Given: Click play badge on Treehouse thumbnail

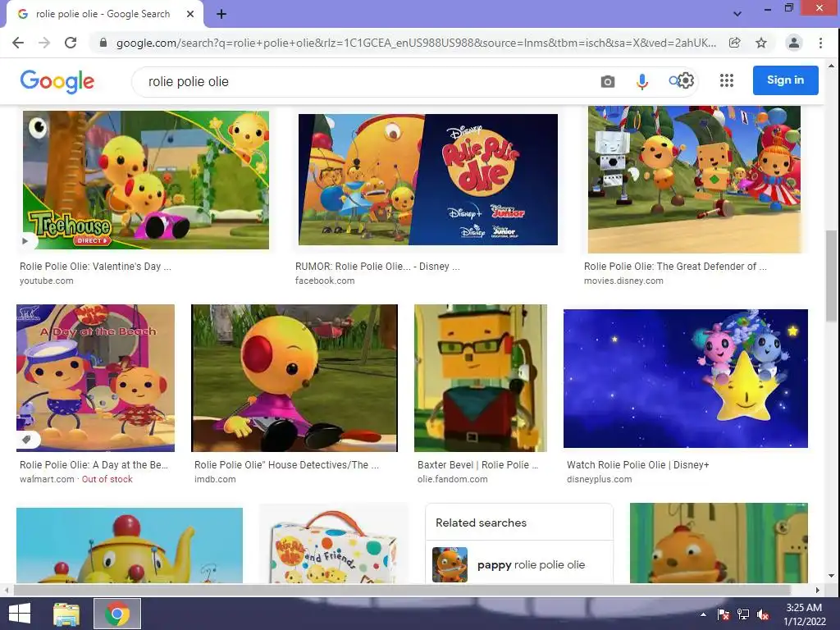Looking at the screenshot, I should click(25, 241).
